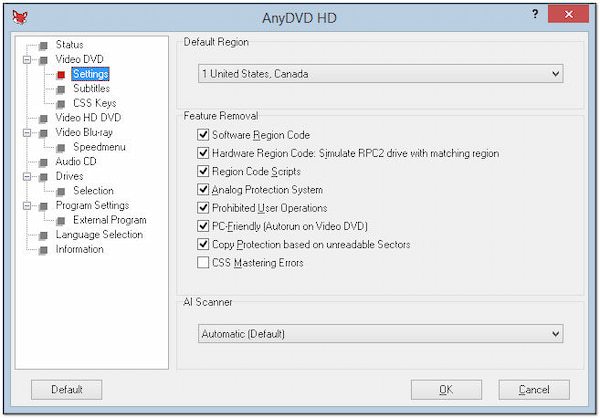Image resolution: width=600 pixels, height=418 pixels.
Task: Click the gray icon next to Status
Action: [43, 46]
